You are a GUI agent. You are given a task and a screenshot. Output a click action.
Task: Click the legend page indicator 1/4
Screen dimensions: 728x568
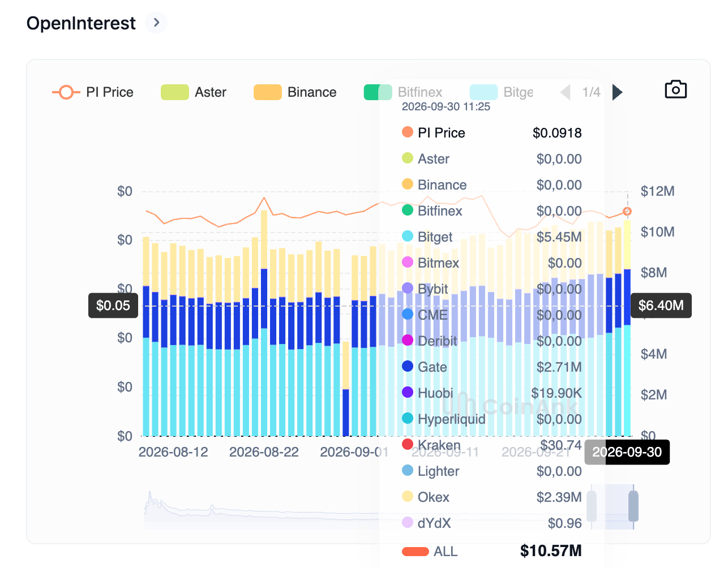[591, 92]
